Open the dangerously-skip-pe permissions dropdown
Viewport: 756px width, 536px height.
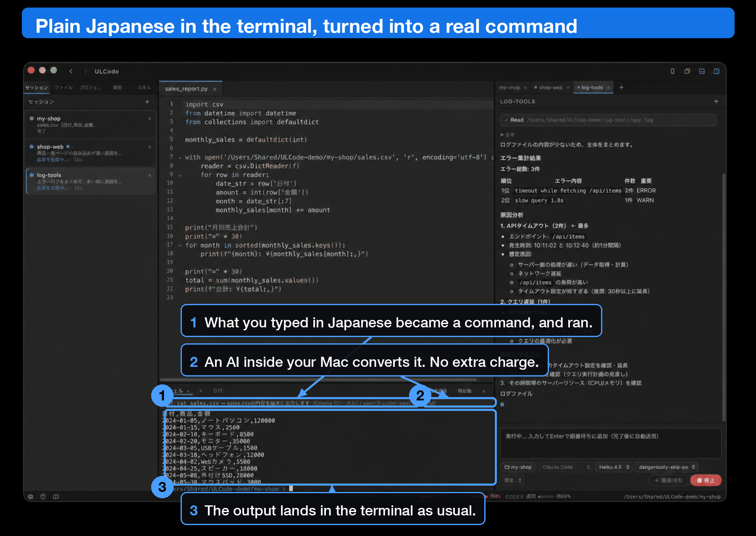(667, 467)
